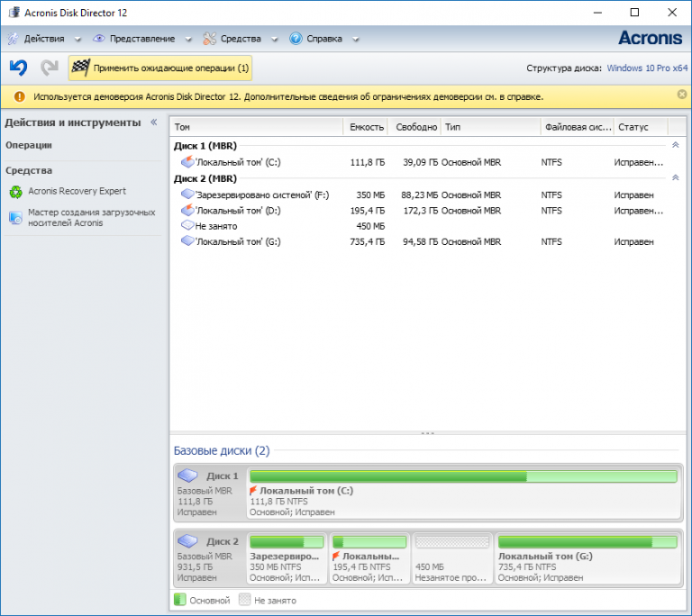Image resolution: width=692 pixels, height=616 pixels.
Task: Open the Средства menu
Action: pyautogui.click(x=241, y=39)
